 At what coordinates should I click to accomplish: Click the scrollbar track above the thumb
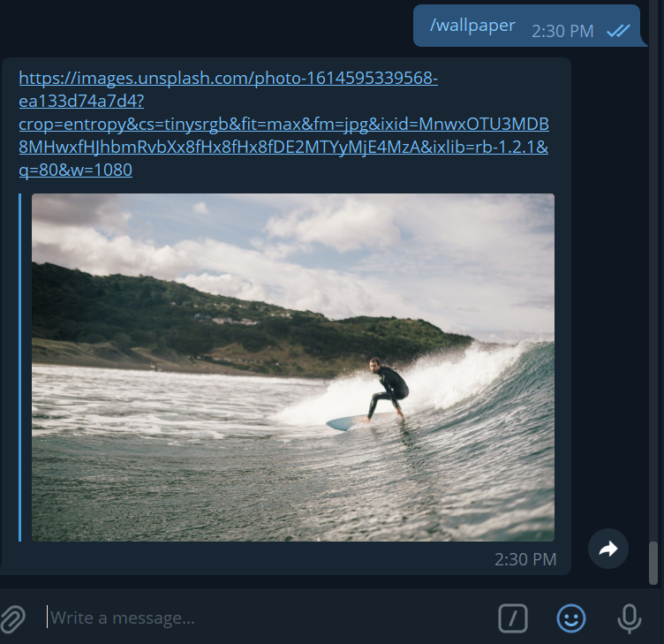click(x=653, y=271)
